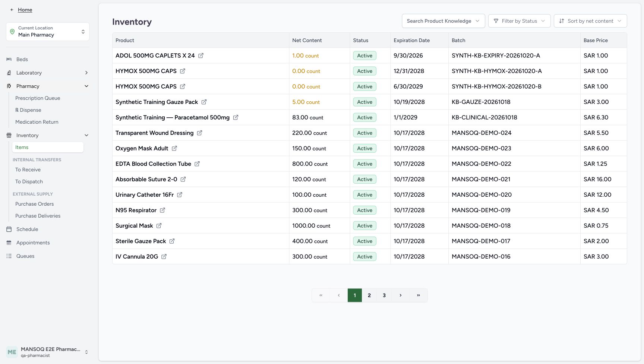644x364 pixels.
Task: Click the next page single arrow
Action: (x=401, y=295)
